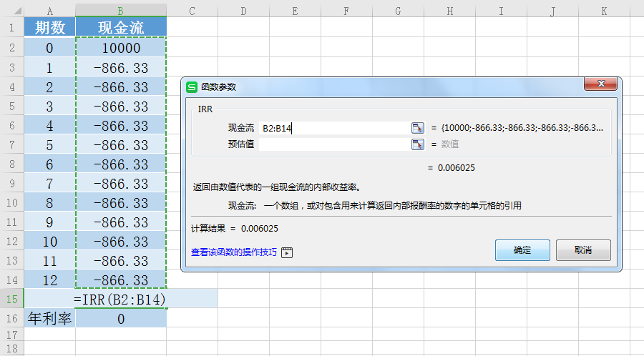Select the cell showing 0 beside 年利率
This screenshot has height=356, width=644.
121,318
